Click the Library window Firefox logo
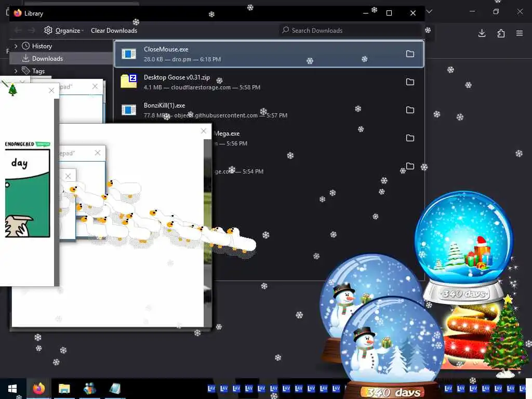This screenshot has width=532, height=399. click(x=18, y=13)
